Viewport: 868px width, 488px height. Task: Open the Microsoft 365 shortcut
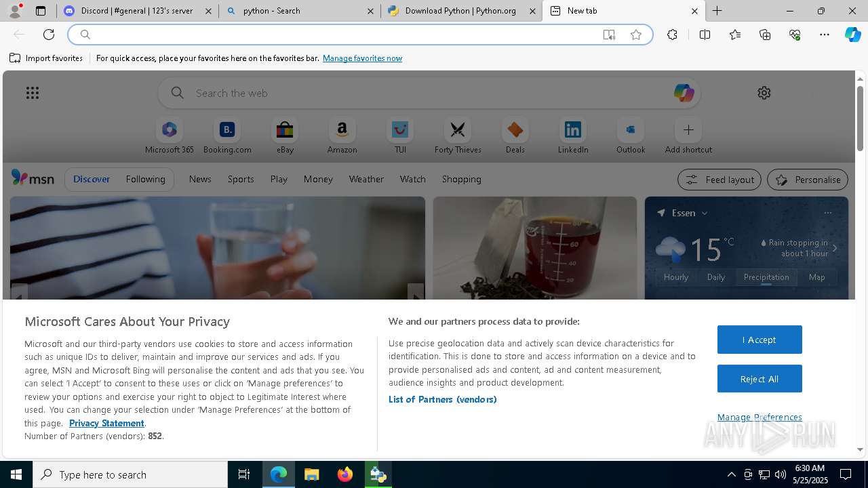coord(170,136)
